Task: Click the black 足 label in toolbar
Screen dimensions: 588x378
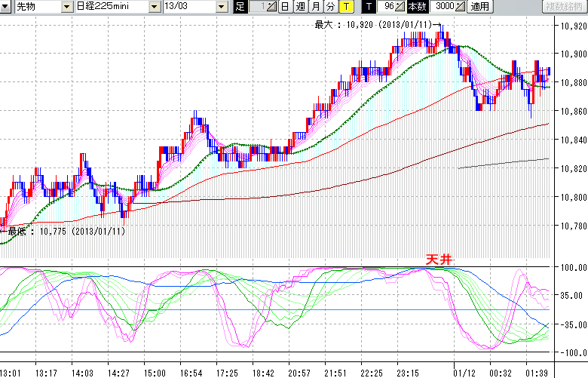Action: (240, 7)
